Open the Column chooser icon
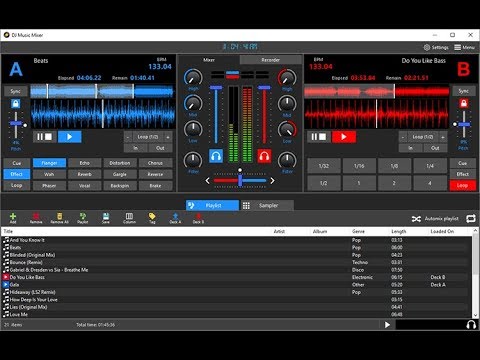The width and height of the screenshot is (480, 360). pyautogui.click(x=129, y=218)
